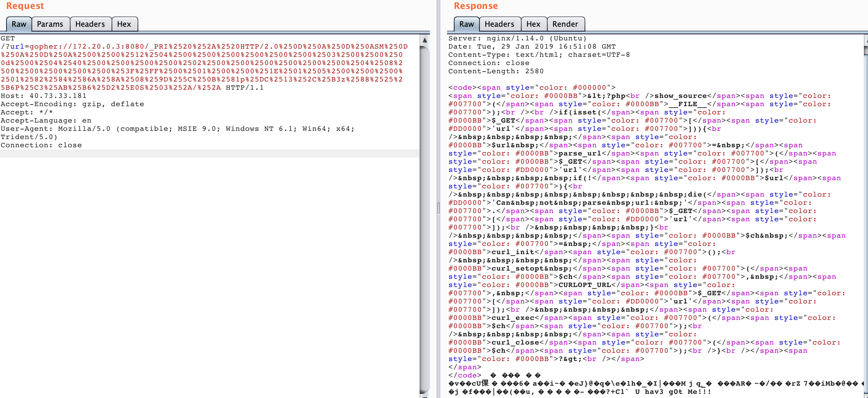
Task: Open the Response Hex tab
Action: click(533, 24)
